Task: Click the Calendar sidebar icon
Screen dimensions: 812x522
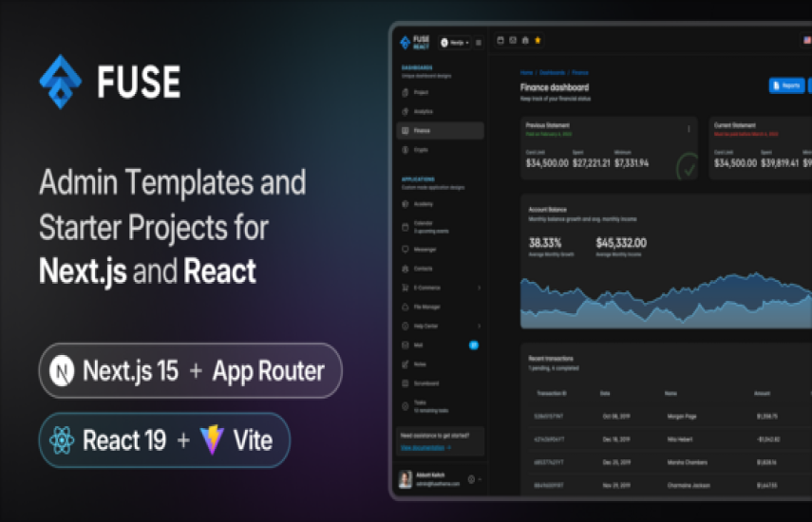Action: coord(405,227)
